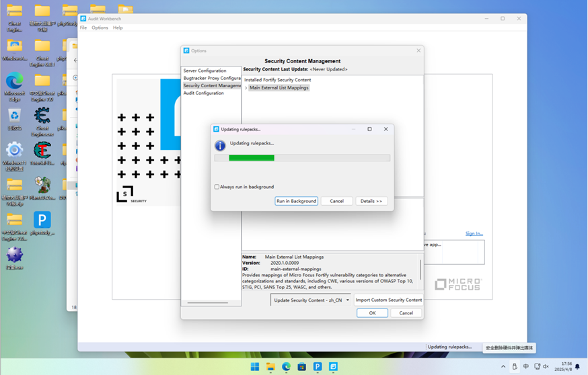The height and width of the screenshot is (375, 588).
Task: Select the Windows11 gear settings desktop icon
Action: click(15, 156)
